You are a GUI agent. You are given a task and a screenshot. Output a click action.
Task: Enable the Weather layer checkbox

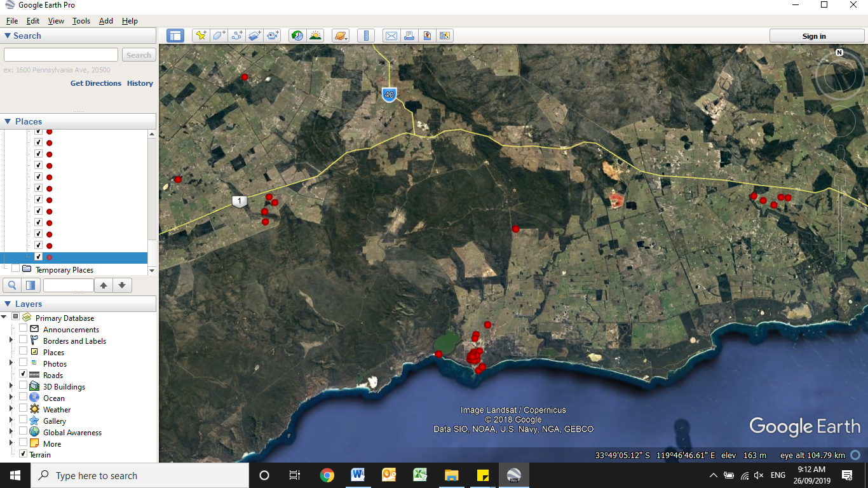coord(24,409)
